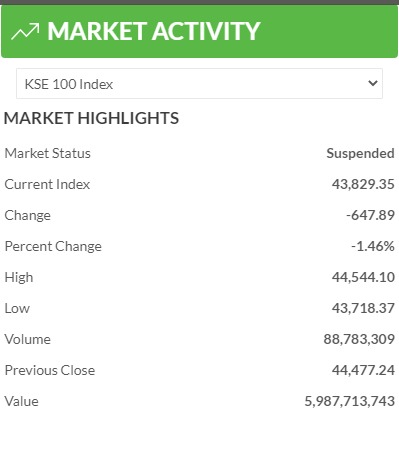Click the trending arrow chart icon
The width and height of the screenshot is (399, 455).
pyautogui.click(x=25, y=31)
